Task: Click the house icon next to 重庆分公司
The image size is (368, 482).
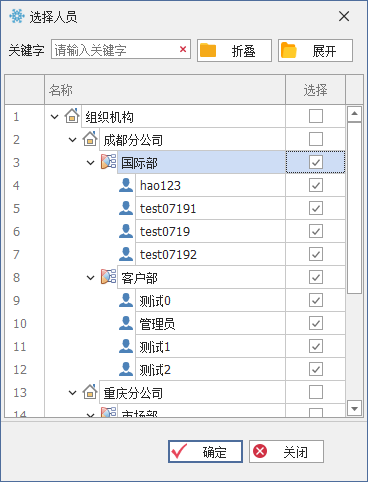Action: pos(90,392)
